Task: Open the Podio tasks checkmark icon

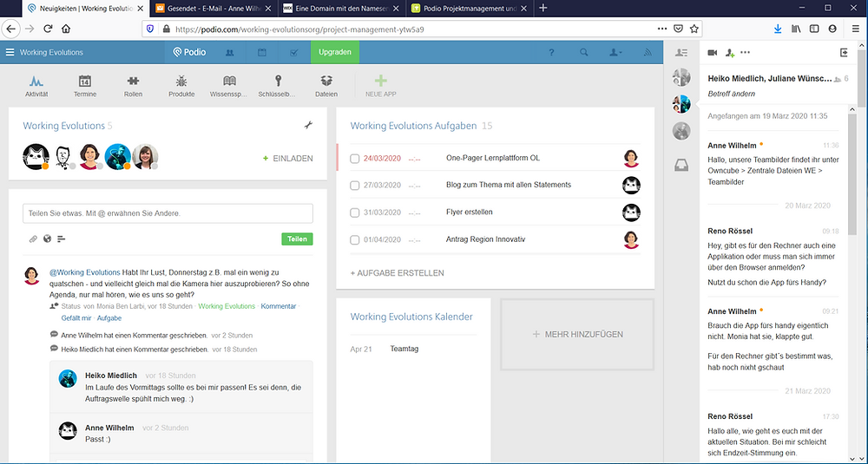Action: [x=294, y=53]
